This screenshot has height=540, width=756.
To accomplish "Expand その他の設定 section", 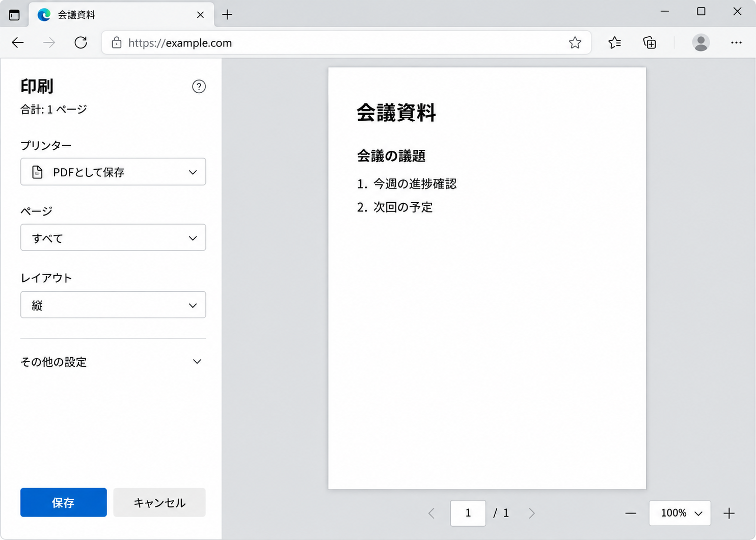I will (112, 362).
